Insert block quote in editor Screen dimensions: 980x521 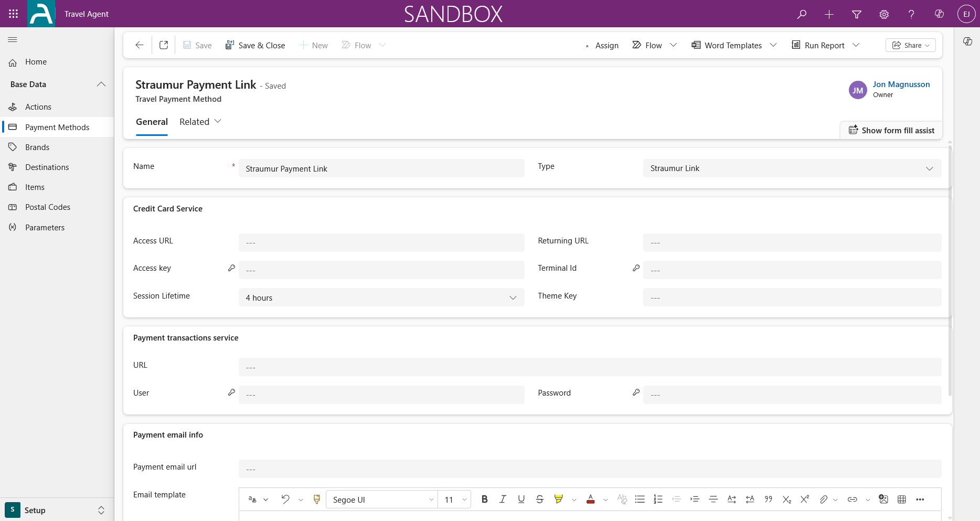pos(768,499)
